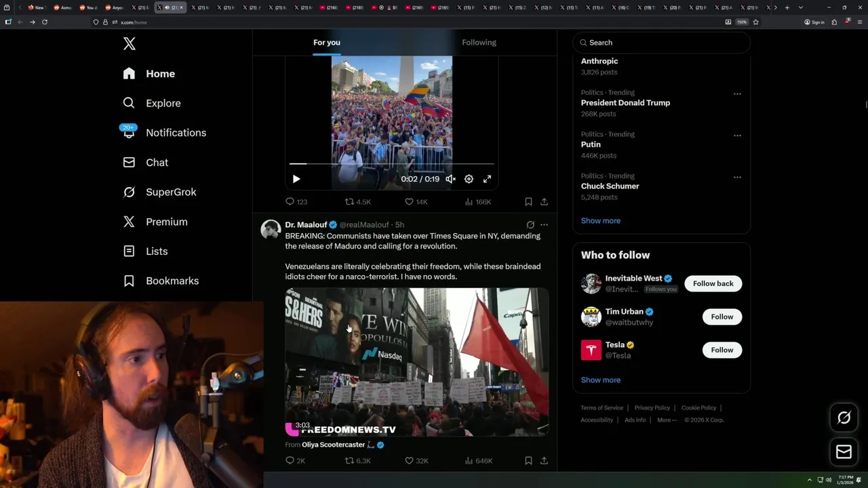This screenshot has height=488, width=868.
Task: View analytics showing 166K views
Action: click(x=477, y=202)
